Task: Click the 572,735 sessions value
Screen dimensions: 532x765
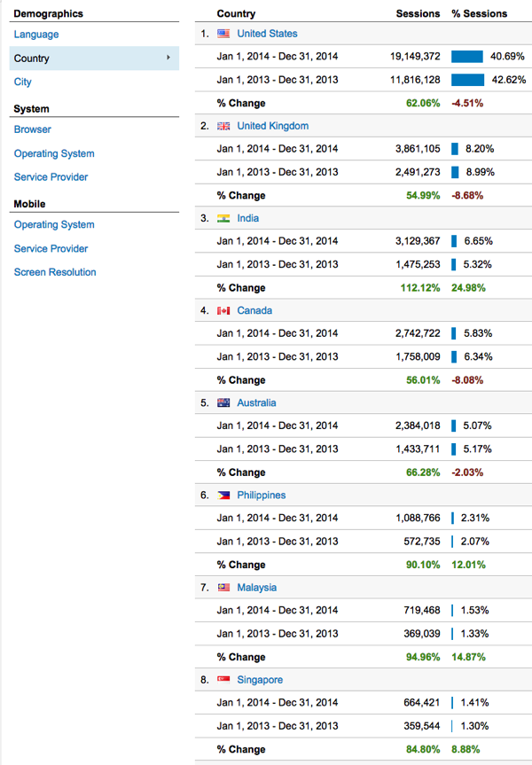Action: [422, 541]
